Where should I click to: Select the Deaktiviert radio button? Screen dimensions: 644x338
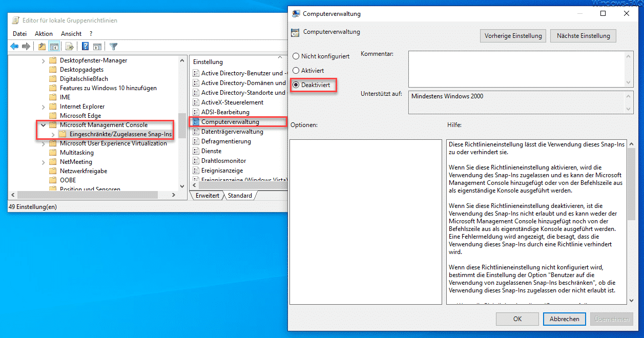296,84
